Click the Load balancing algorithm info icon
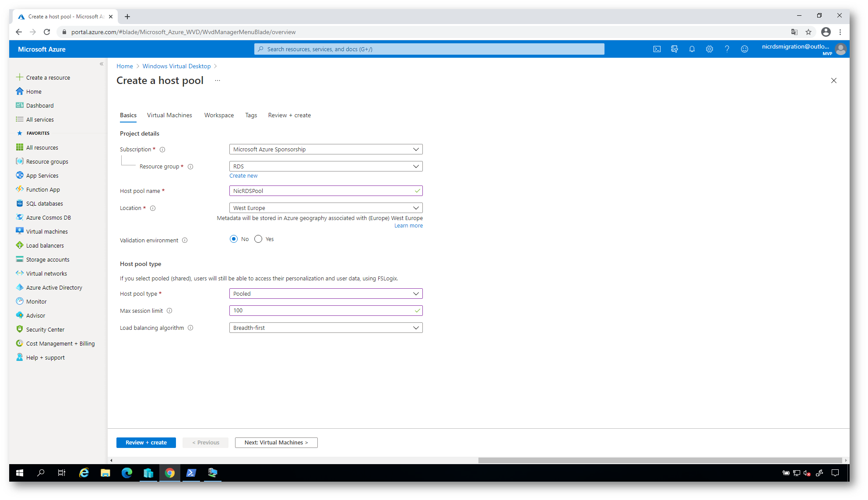 (190, 328)
